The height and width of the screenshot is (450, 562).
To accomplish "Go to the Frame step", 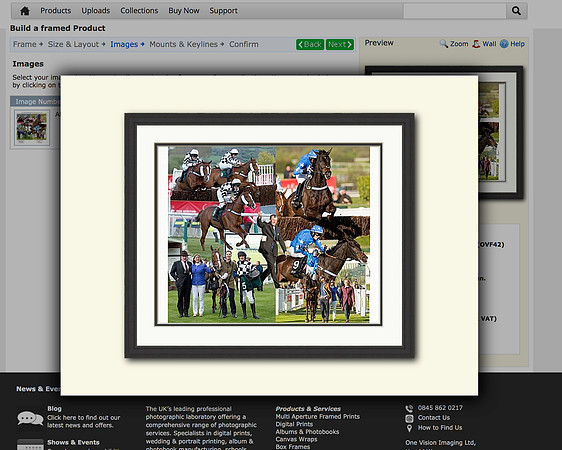I will point(25,44).
